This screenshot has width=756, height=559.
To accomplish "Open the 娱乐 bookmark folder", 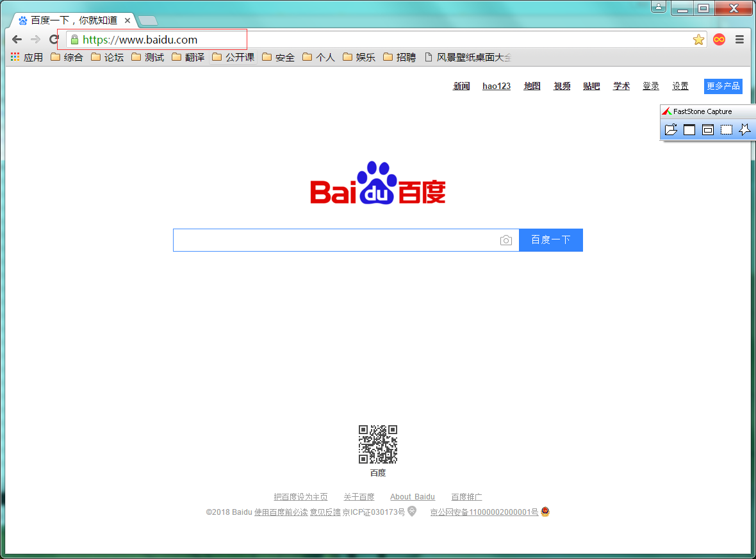I will click(359, 58).
